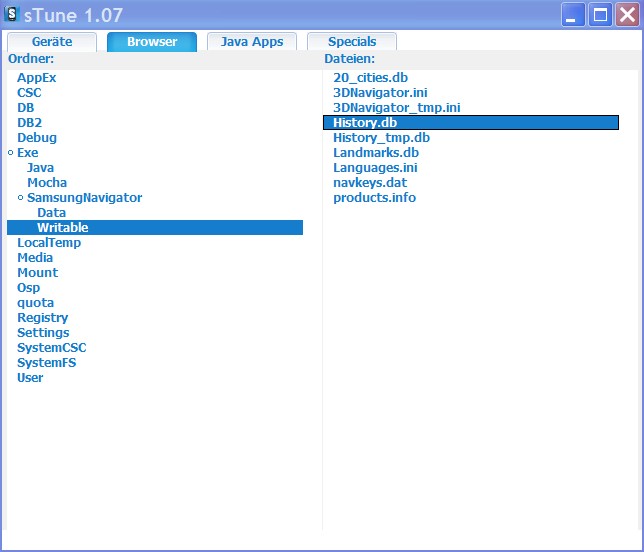
Task: Choose the LocalTemp folder
Action: [48, 243]
